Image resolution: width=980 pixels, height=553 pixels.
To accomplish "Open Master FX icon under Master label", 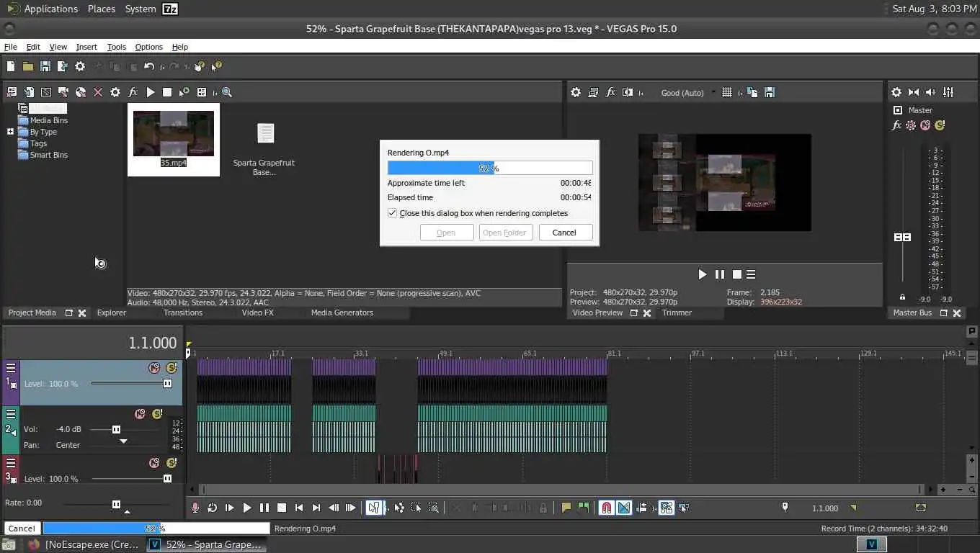I will pos(896,125).
